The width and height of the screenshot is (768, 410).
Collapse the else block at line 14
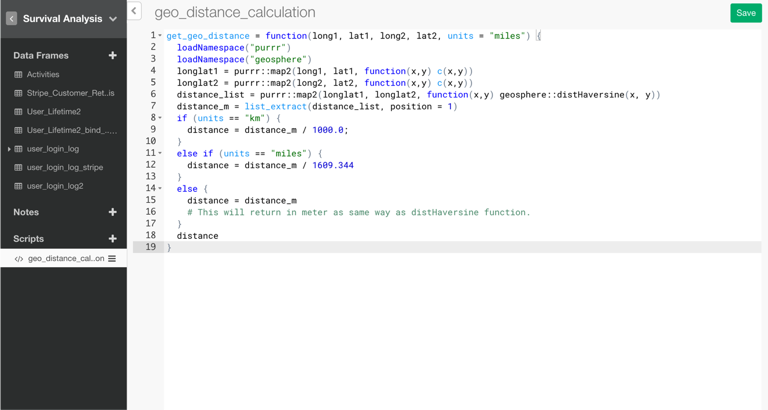click(160, 189)
